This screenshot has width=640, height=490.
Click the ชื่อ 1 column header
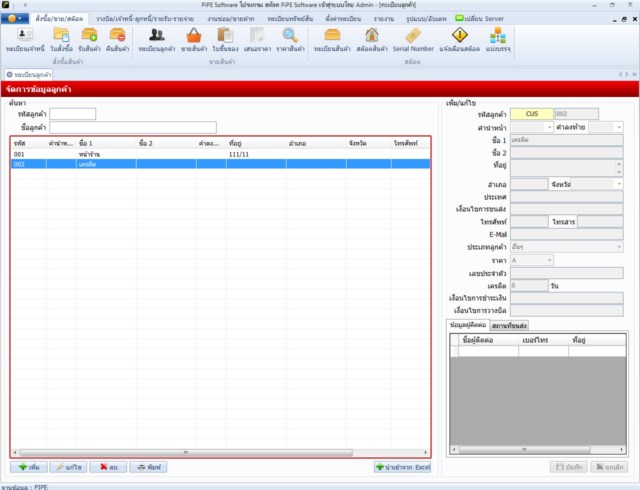tap(106, 143)
